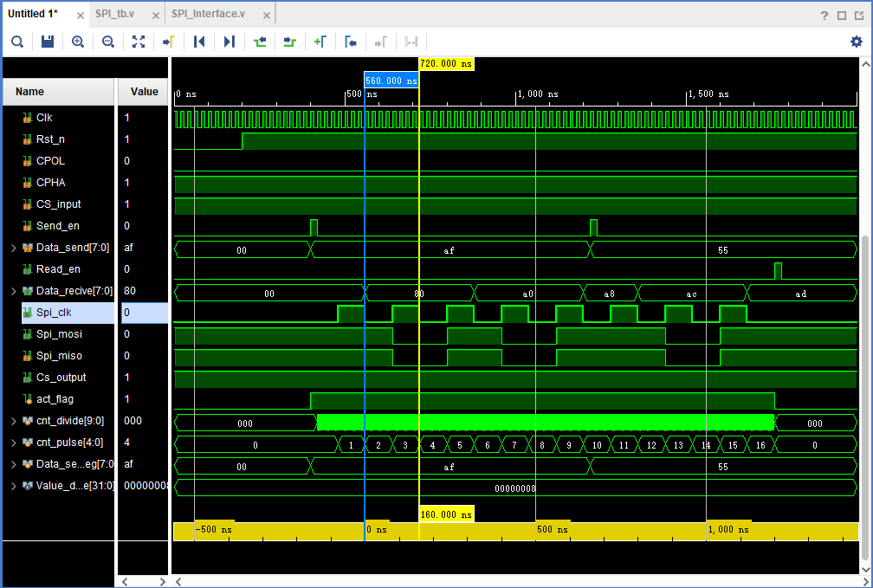Click the yellow 720.000 ns cursor label
Image resolution: width=873 pixels, height=588 pixels.
tap(446, 64)
